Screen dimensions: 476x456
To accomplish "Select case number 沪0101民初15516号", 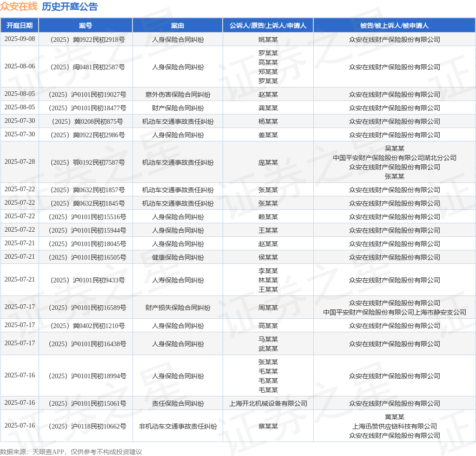I will pyautogui.click(x=87, y=217).
